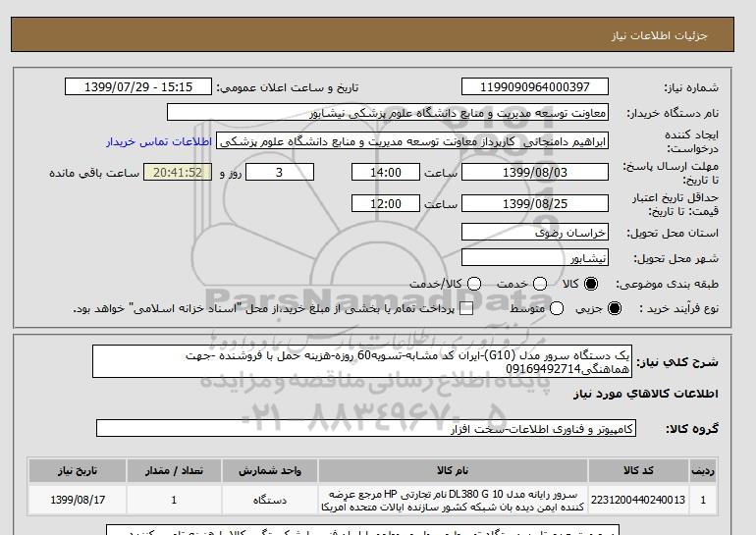Click the ردیف column header

point(703,471)
